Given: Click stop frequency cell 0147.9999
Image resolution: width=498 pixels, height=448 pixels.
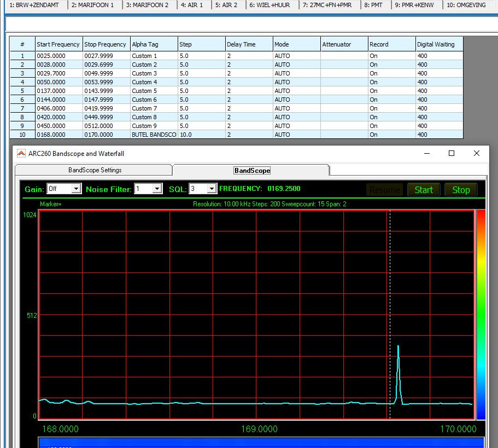Looking at the screenshot, I should tap(107, 100).
